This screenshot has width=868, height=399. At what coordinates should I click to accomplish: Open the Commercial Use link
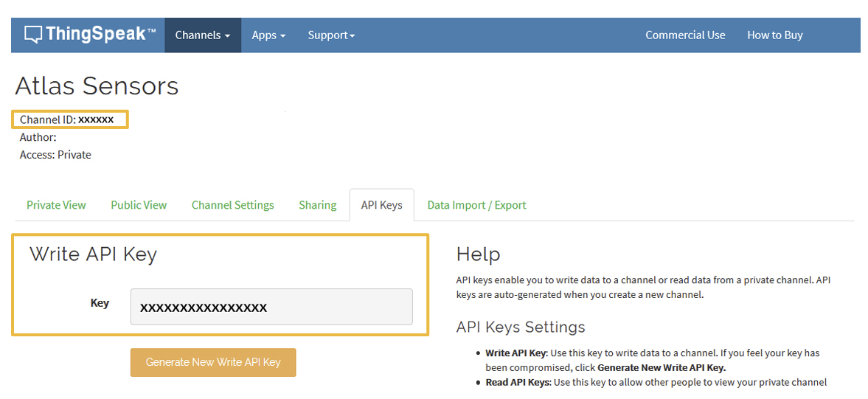pos(685,35)
